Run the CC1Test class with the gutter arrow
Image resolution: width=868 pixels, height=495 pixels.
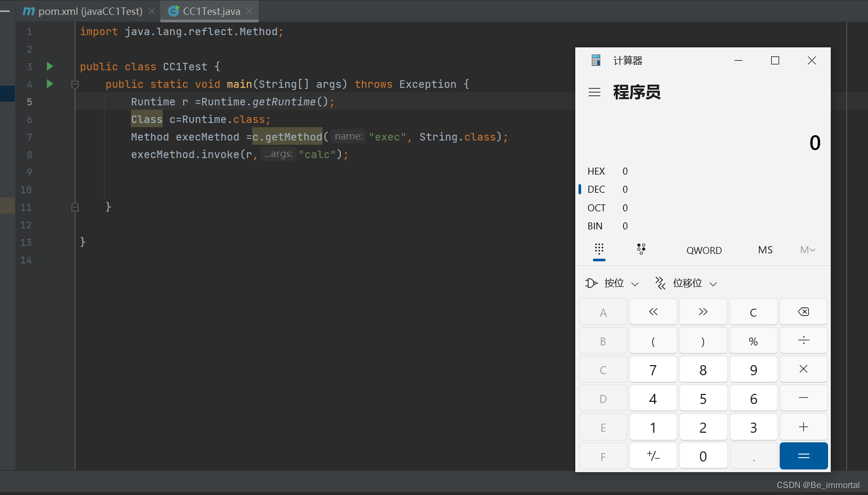[49, 66]
